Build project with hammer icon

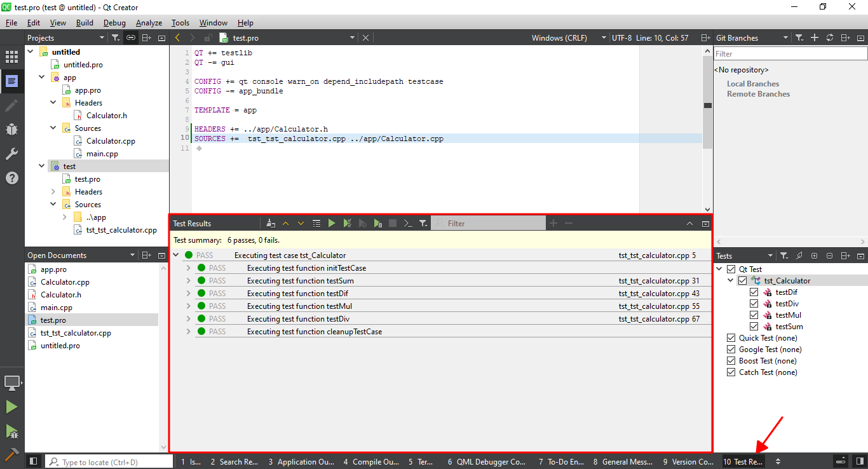(11, 454)
